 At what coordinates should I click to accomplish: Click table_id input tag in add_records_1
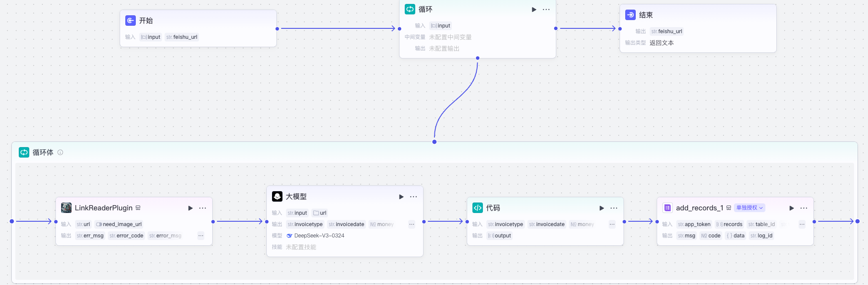point(761,224)
